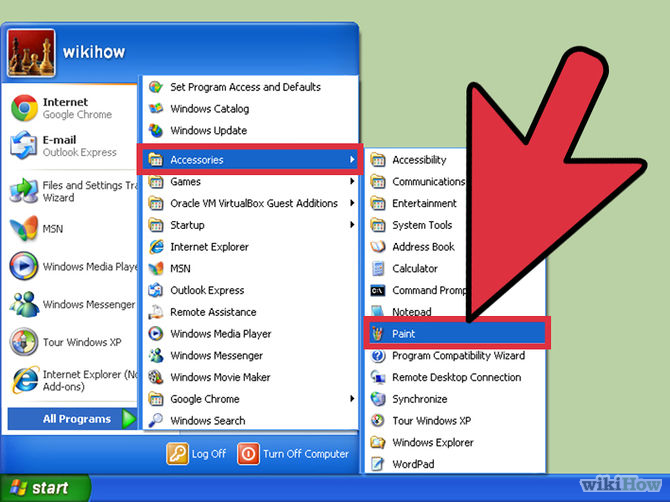
Task: Open Windows Messenger icon in left pane
Action: tap(24, 304)
